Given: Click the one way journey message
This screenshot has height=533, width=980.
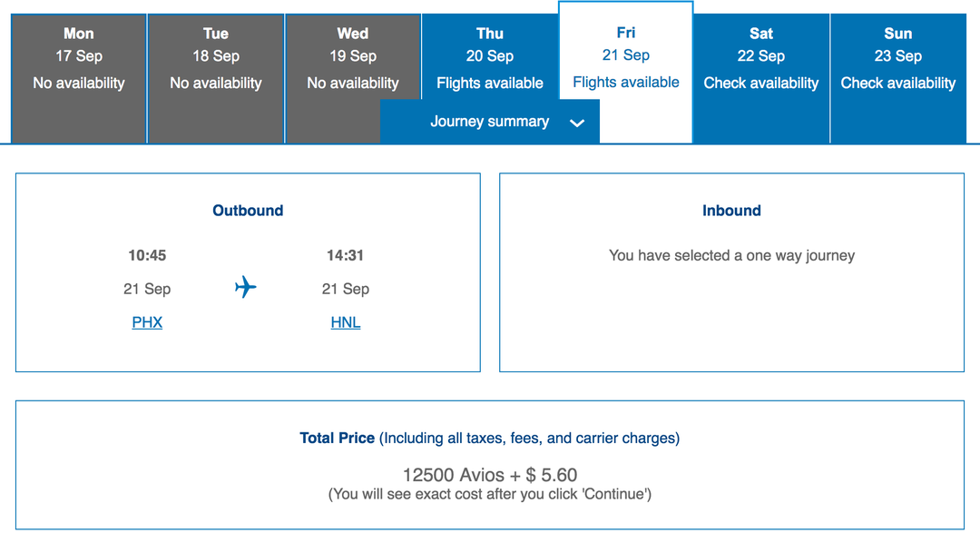Looking at the screenshot, I should (x=731, y=255).
